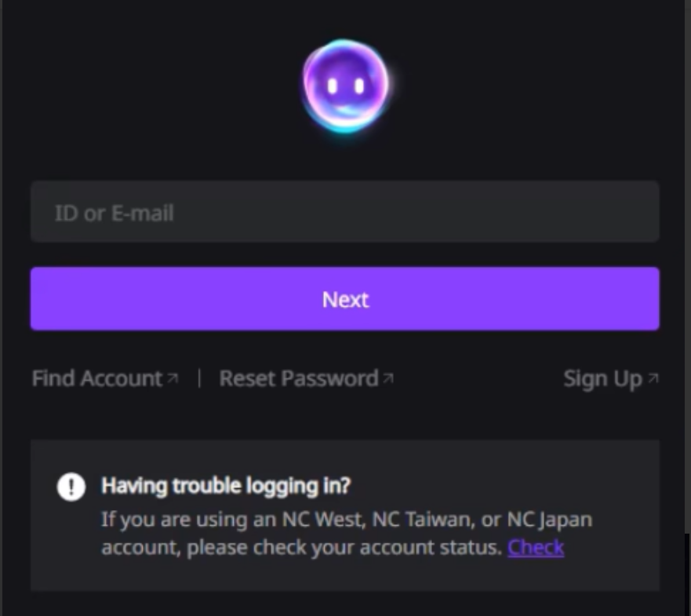The height and width of the screenshot is (616, 691).
Task: Click the "Having trouble logging in?" heading
Action: click(226, 487)
